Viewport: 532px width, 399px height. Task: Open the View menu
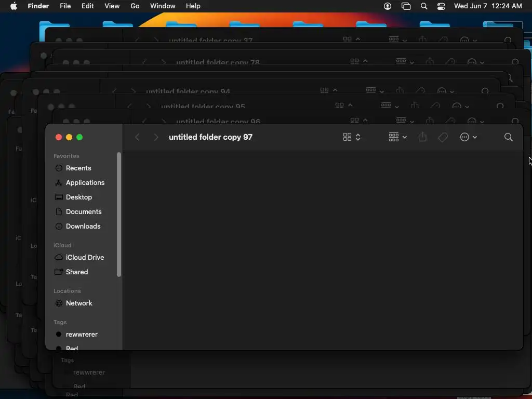pyautogui.click(x=112, y=6)
